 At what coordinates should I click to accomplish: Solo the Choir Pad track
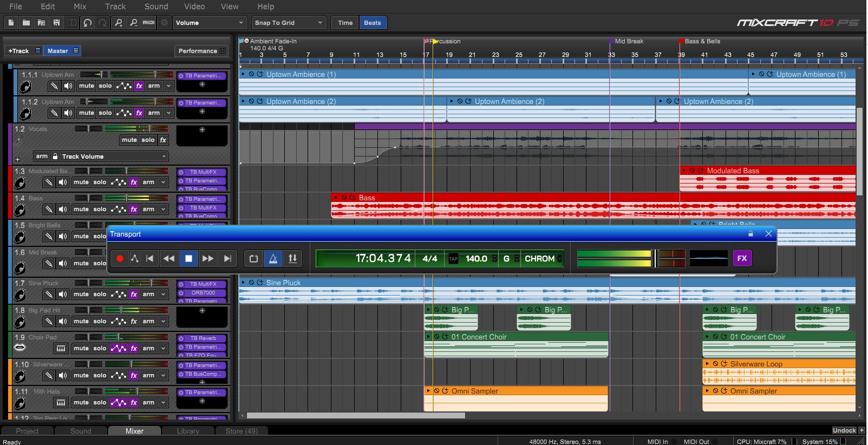100,348
